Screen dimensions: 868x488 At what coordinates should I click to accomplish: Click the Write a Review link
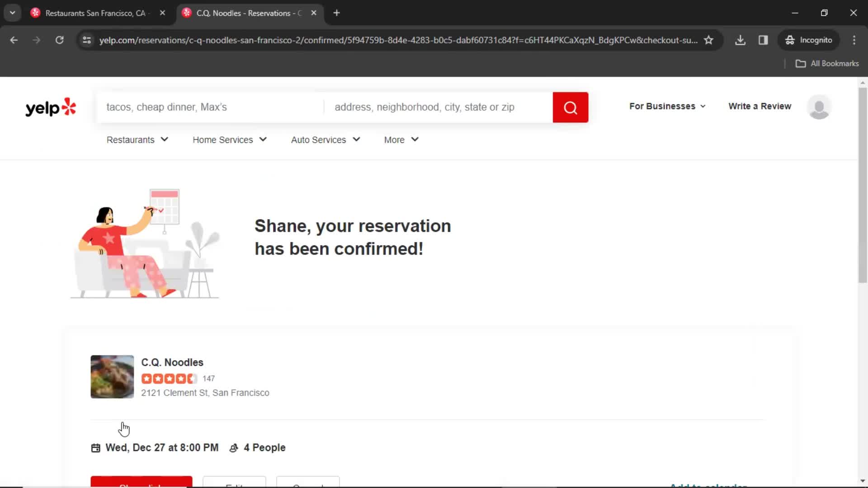pyautogui.click(x=761, y=106)
